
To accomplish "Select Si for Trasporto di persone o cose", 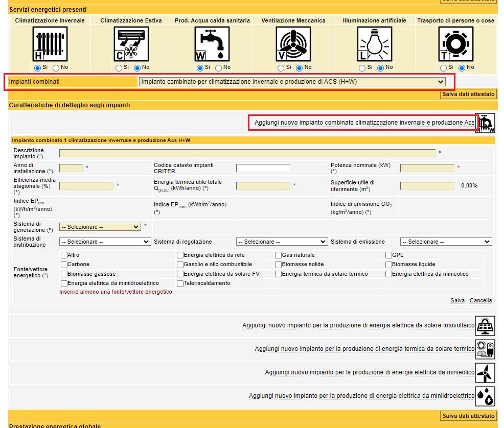I will pyautogui.click(x=443, y=68).
